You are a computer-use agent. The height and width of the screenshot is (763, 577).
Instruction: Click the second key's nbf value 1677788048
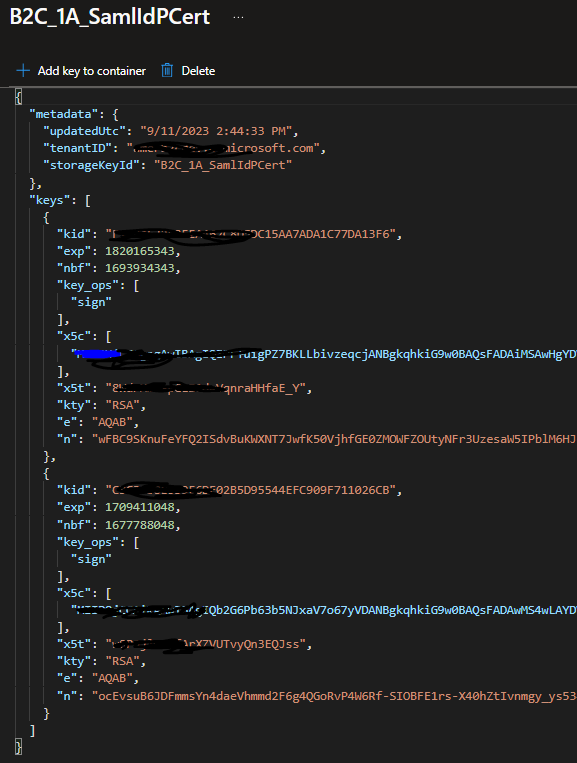(140, 525)
